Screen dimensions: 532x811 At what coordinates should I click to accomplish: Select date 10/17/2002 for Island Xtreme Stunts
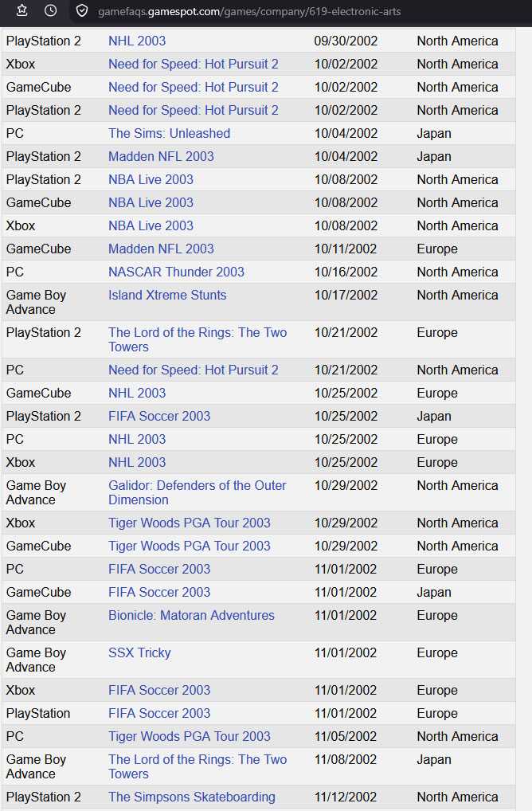(346, 295)
